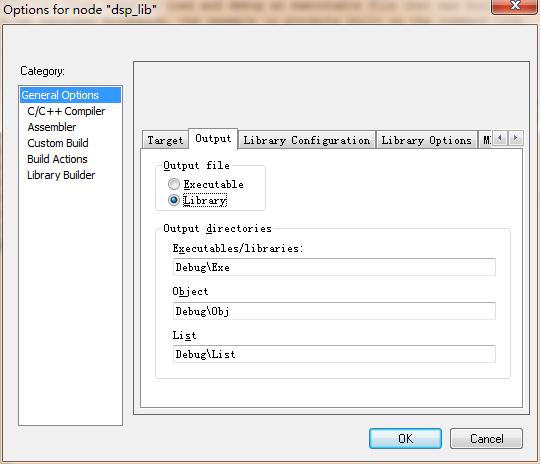Screen dimensions: 540x464
Task: Open the Library Options tab
Action: click(x=426, y=140)
